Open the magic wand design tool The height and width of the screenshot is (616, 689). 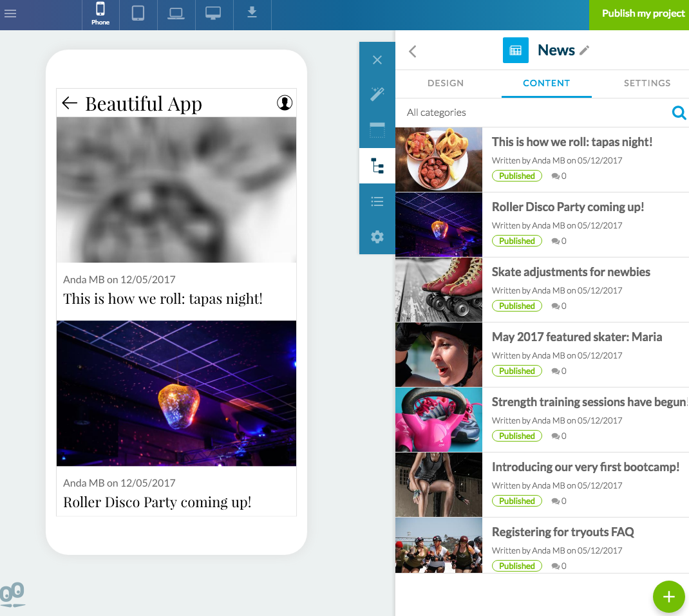tap(377, 95)
